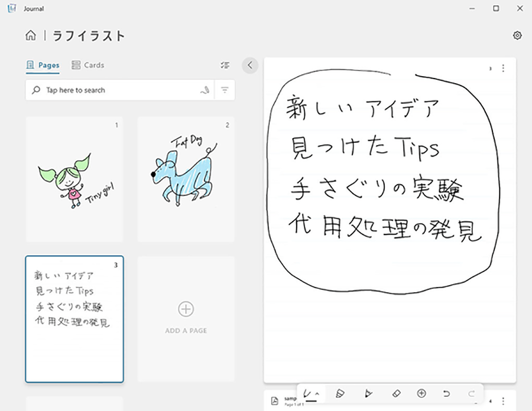The height and width of the screenshot is (411, 532).
Task: Open page 4 more options menu
Action: point(503,401)
